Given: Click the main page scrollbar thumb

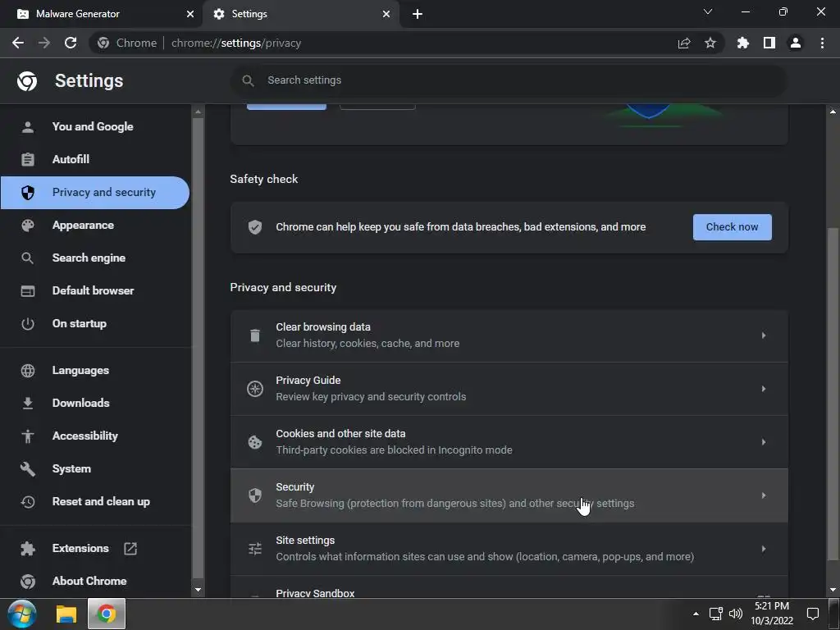Looking at the screenshot, I should click(x=833, y=394).
